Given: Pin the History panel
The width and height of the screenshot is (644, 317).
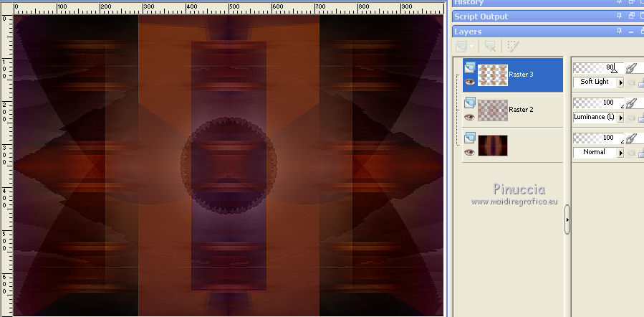Looking at the screenshot, I should [620, 2].
